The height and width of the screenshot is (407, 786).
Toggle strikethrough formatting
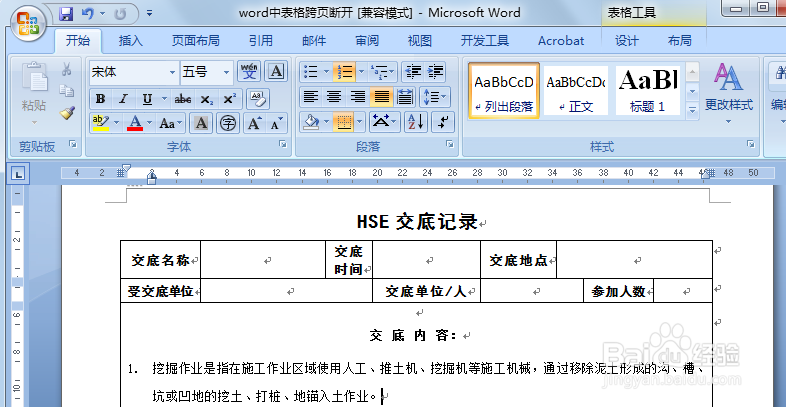pyautogui.click(x=182, y=99)
